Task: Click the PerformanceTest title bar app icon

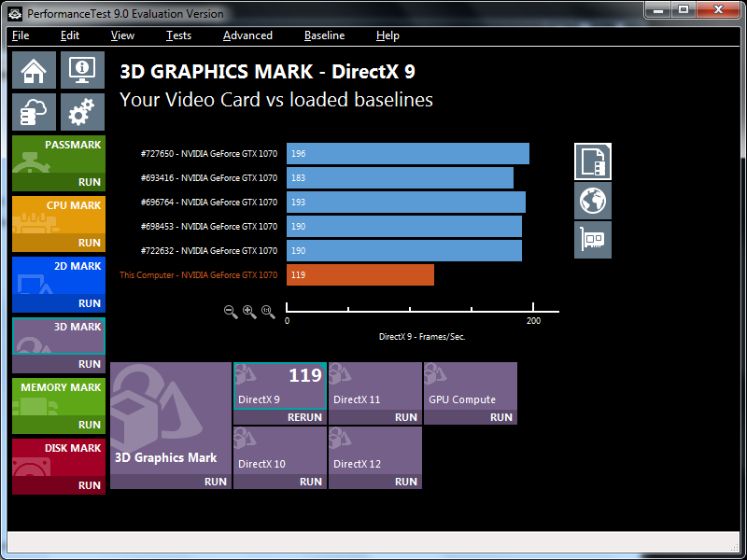Action: 15,14
